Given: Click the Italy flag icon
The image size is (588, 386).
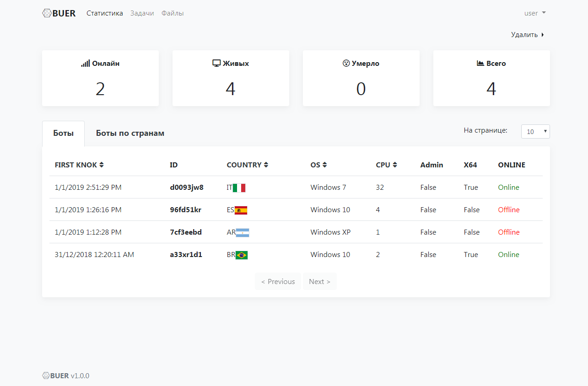Looking at the screenshot, I should point(239,188).
